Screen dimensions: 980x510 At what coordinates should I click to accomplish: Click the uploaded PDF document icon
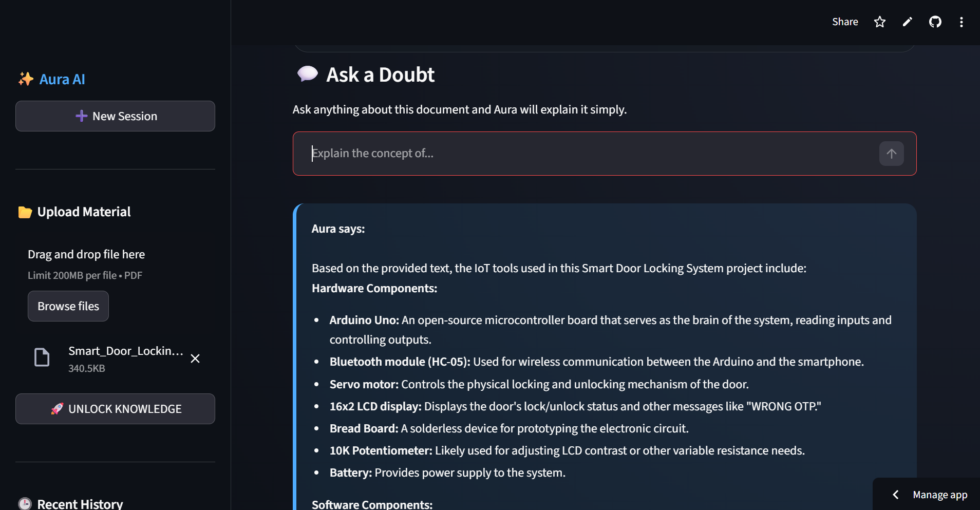[x=42, y=357]
